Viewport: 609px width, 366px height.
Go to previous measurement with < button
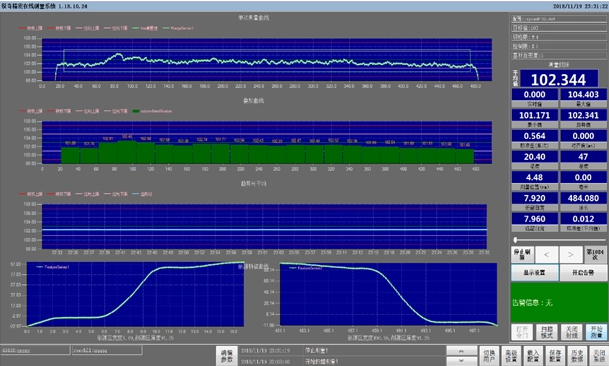tap(546, 254)
